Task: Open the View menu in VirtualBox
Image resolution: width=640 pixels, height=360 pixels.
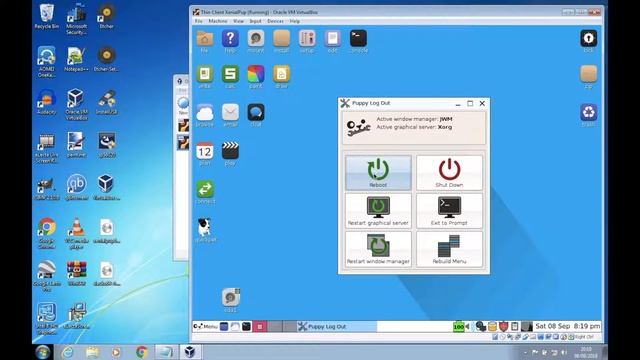Action: tap(238, 21)
